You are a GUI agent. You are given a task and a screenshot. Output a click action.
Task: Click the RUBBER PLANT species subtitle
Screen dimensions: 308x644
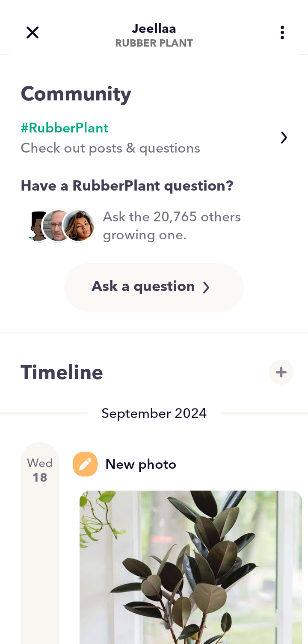(154, 43)
